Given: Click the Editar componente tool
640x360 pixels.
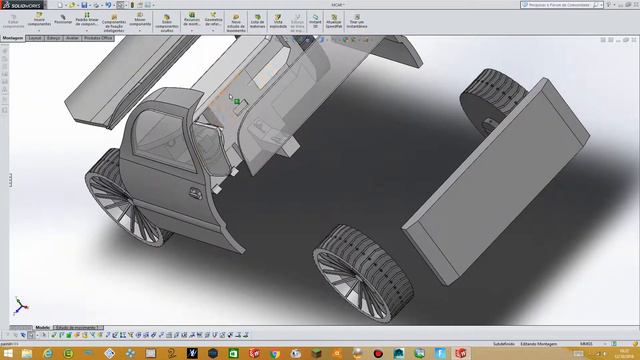Looking at the screenshot, I should click(13, 22).
